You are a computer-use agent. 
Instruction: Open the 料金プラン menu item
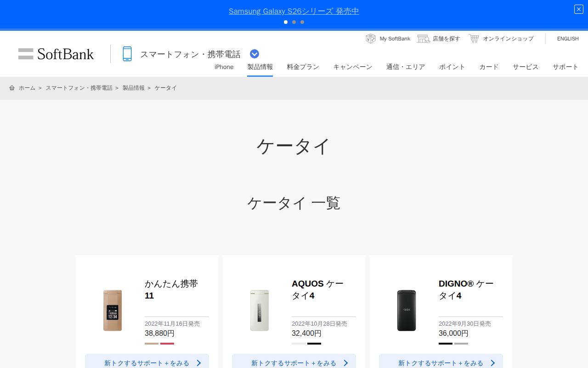[303, 67]
